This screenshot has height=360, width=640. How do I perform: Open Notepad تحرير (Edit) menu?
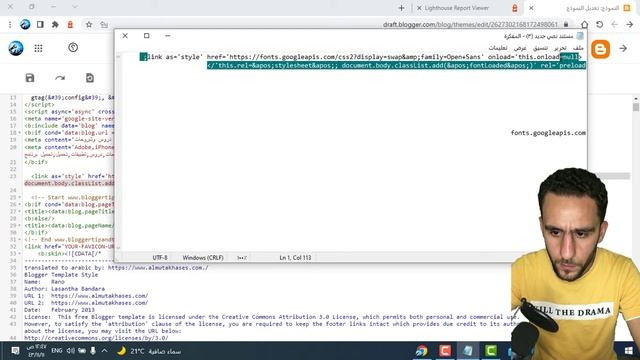[x=560, y=48]
